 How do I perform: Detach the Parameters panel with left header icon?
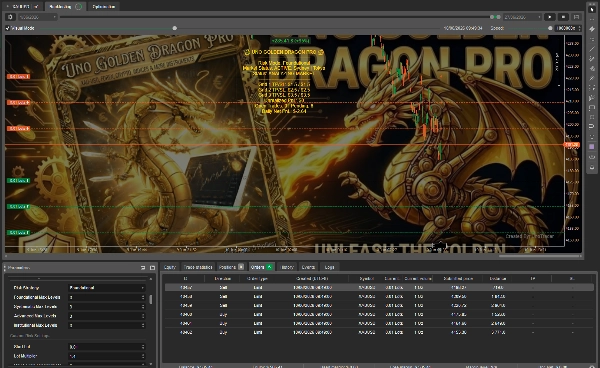tap(143, 268)
